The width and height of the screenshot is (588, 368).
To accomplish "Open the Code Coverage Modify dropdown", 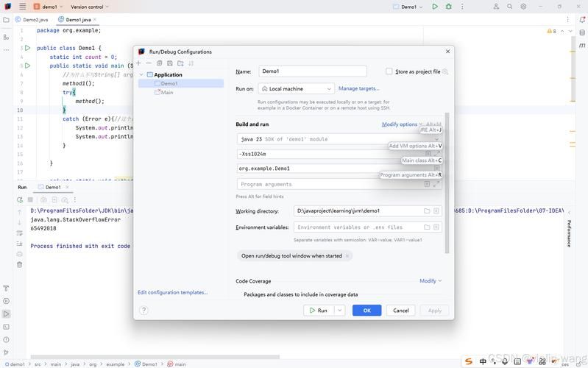I will 431,281.
